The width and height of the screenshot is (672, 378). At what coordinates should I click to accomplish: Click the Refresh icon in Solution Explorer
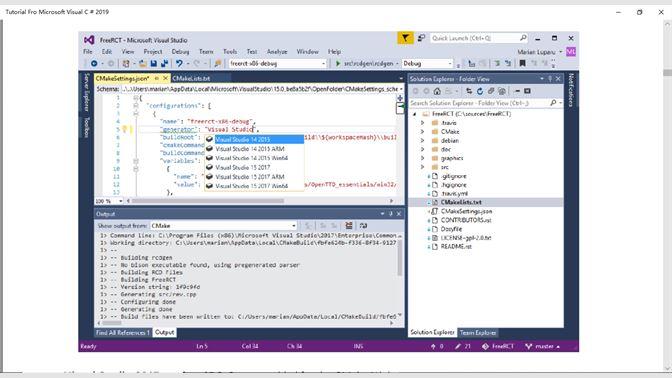point(480,91)
